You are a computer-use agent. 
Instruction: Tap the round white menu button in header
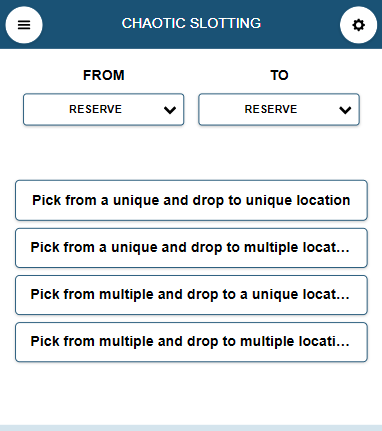(x=24, y=25)
